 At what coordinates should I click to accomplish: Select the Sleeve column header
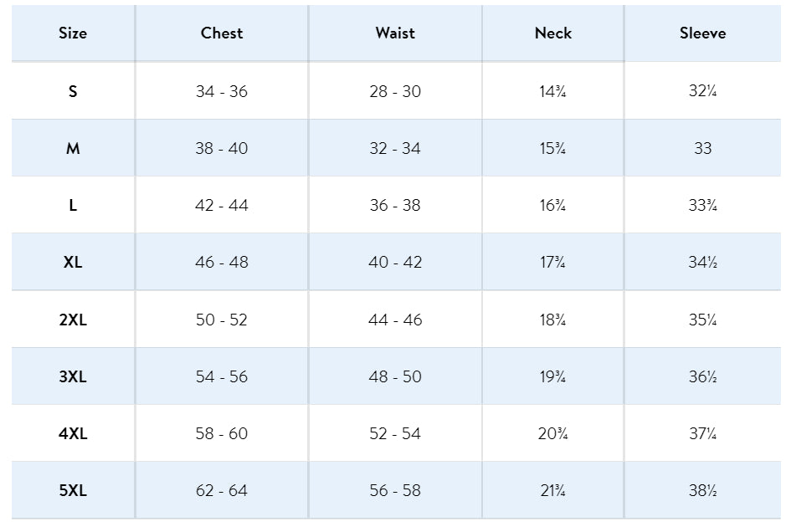coord(703,33)
